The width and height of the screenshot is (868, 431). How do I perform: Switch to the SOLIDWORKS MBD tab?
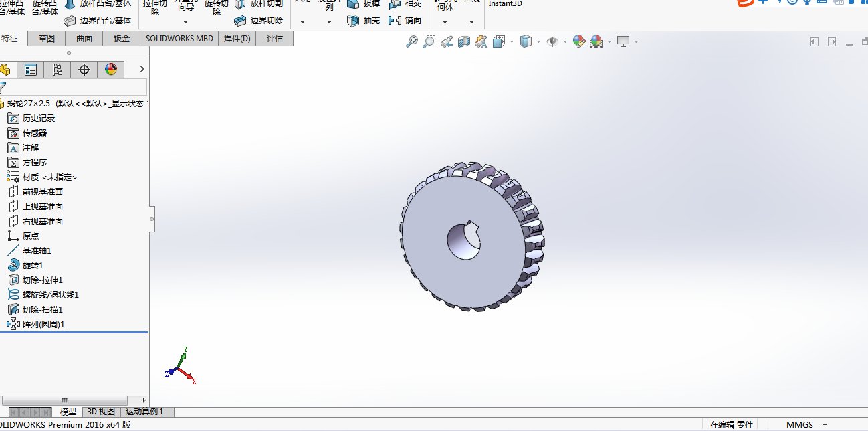coord(179,39)
